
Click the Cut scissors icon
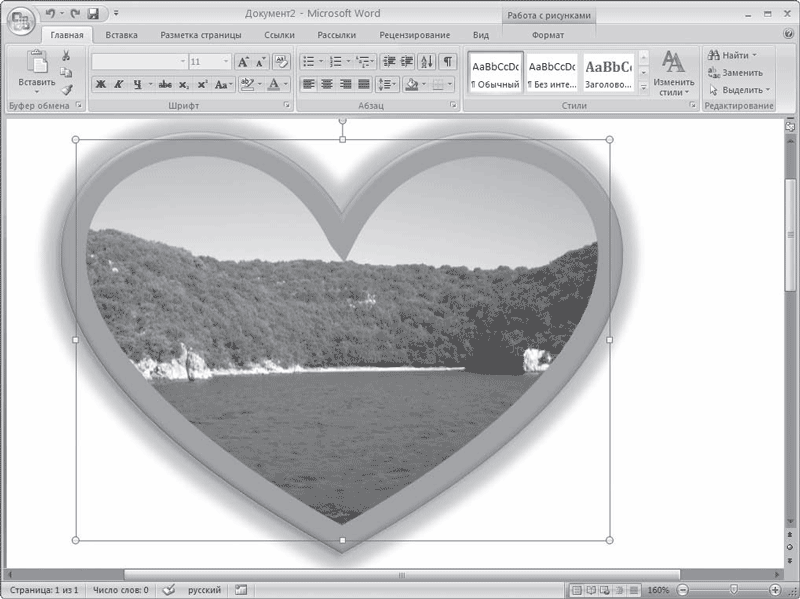pyautogui.click(x=66, y=56)
